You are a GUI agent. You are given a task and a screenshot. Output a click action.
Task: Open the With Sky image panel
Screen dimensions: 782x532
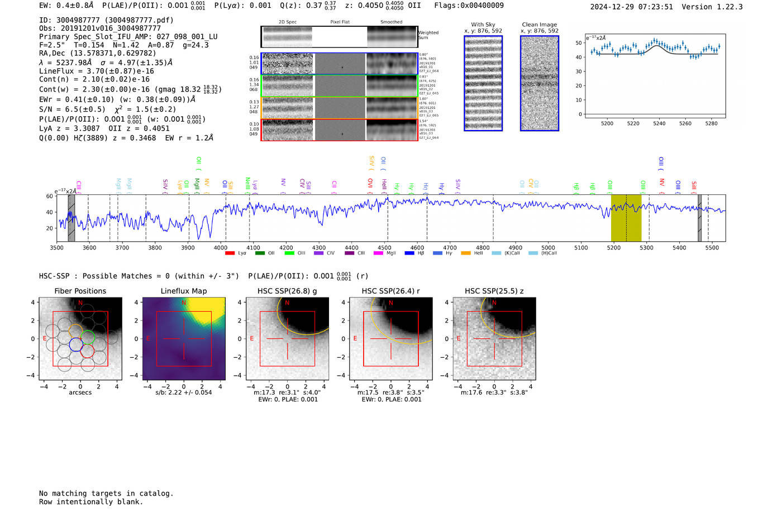point(483,83)
